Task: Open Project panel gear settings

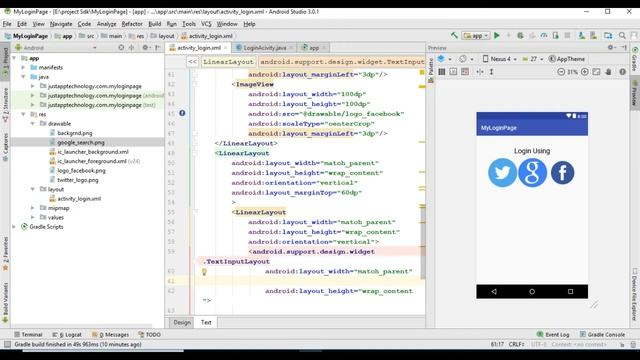Action: coord(145,48)
